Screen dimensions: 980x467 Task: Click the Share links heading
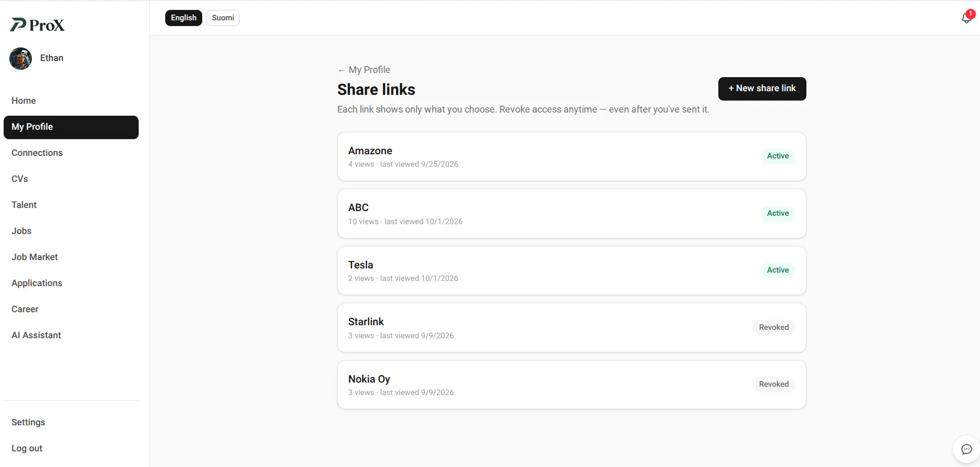376,90
